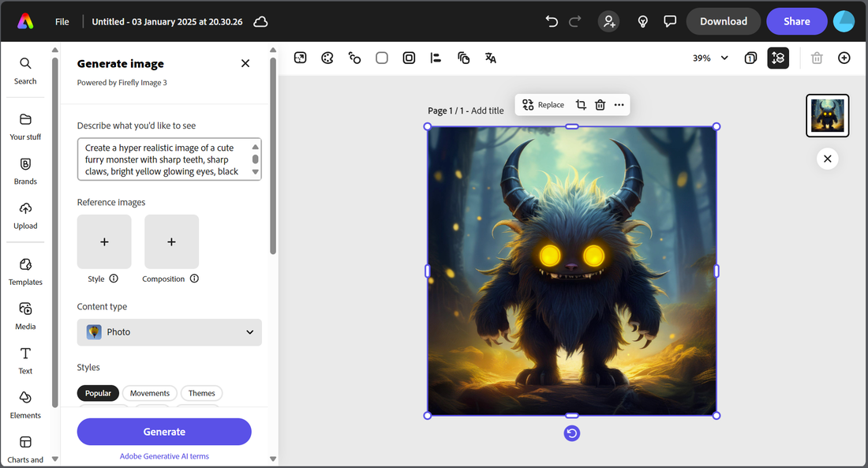Open the theme color palette icon
Image resolution: width=868 pixels, height=468 pixels.
click(x=327, y=58)
